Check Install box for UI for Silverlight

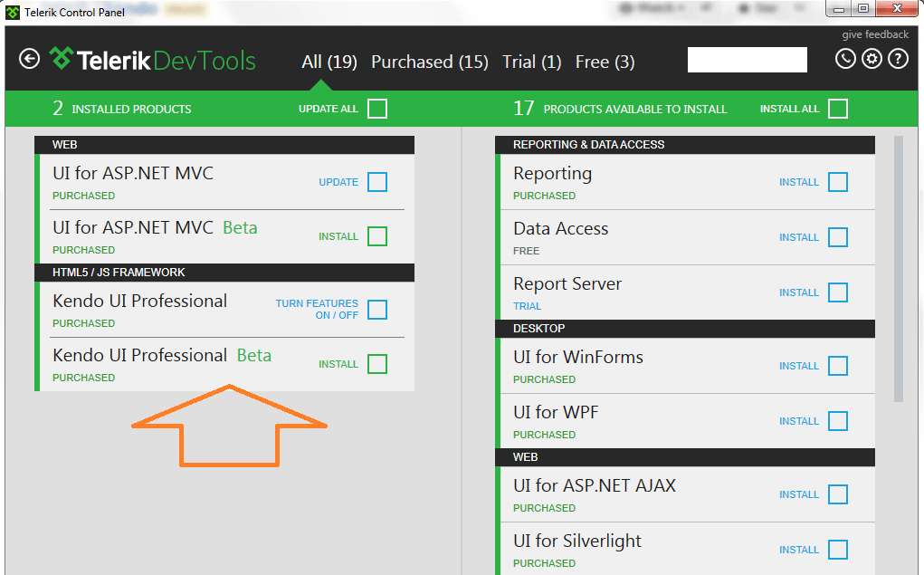tap(838, 550)
